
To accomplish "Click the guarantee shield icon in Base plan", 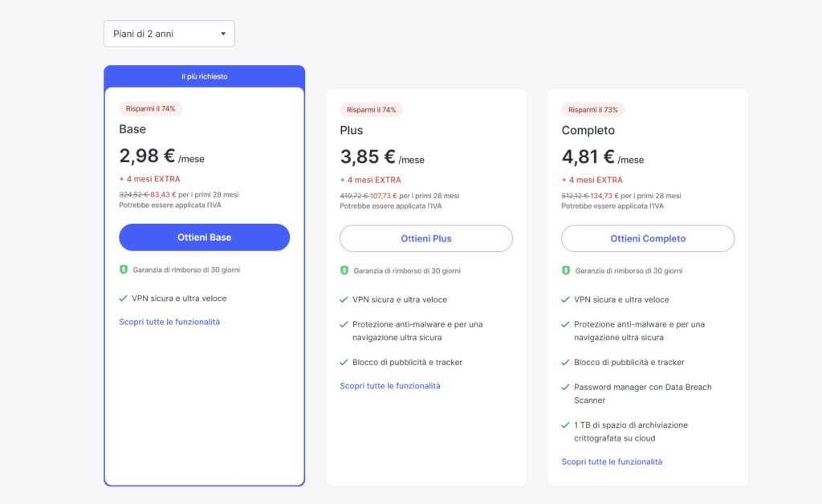I will coord(123,270).
